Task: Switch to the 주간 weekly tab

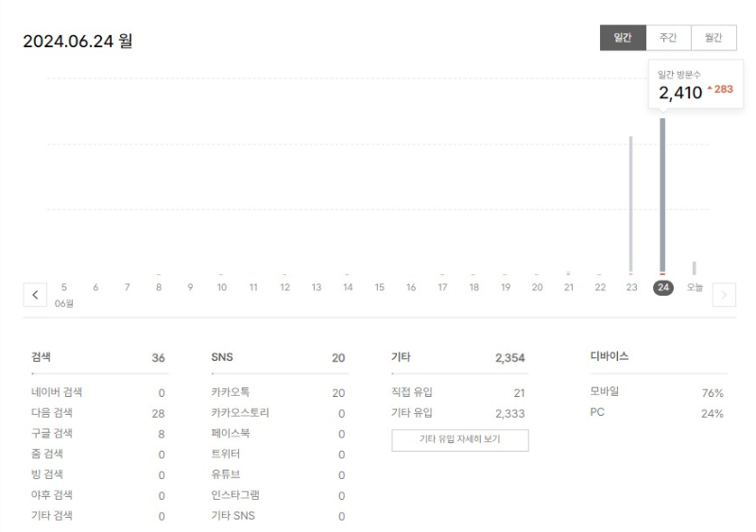Action: 668,38
